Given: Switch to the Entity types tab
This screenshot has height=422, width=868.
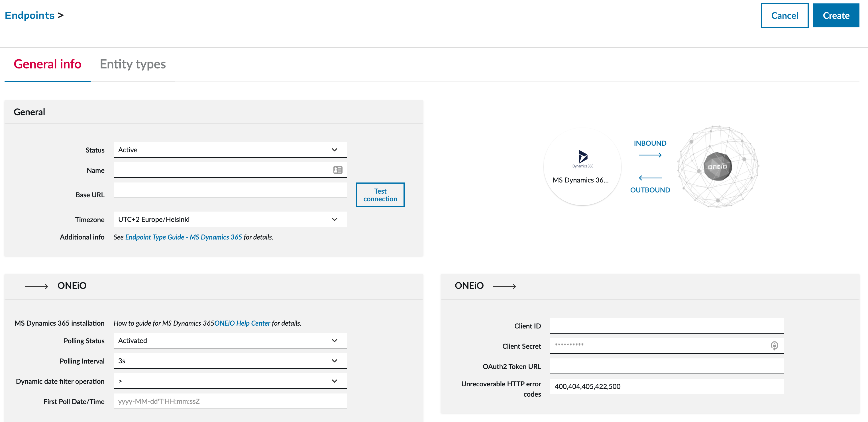Looking at the screenshot, I should 133,64.
